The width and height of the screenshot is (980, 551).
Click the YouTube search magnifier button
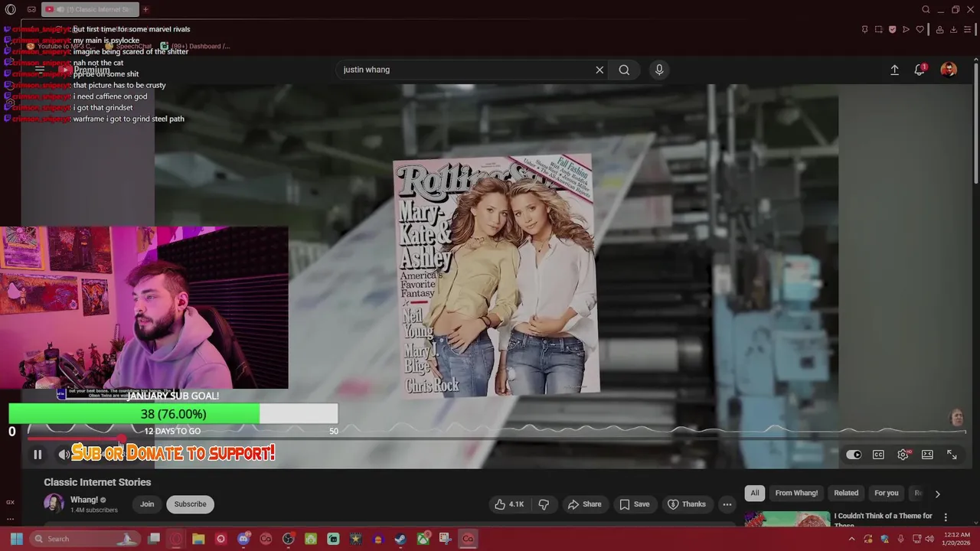pyautogui.click(x=624, y=70)
